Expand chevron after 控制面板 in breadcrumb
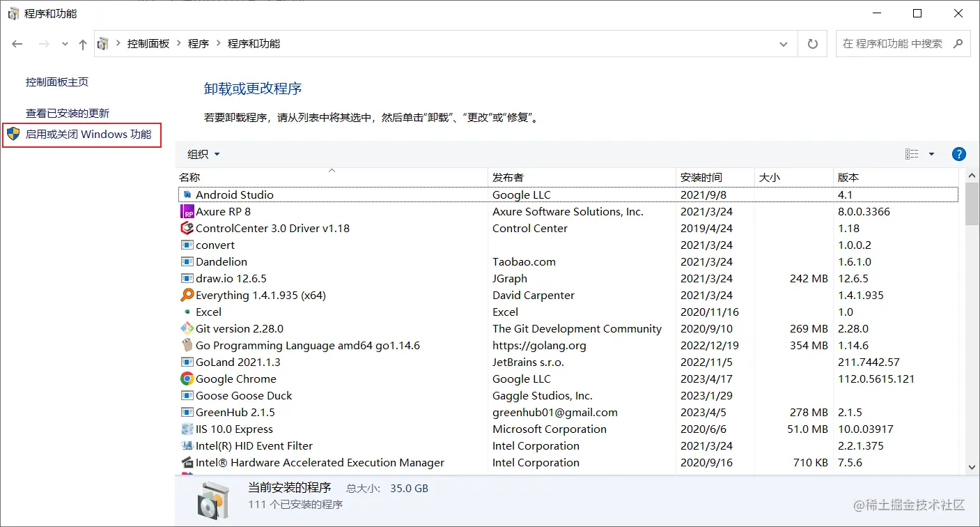 (x=179, y=44)
